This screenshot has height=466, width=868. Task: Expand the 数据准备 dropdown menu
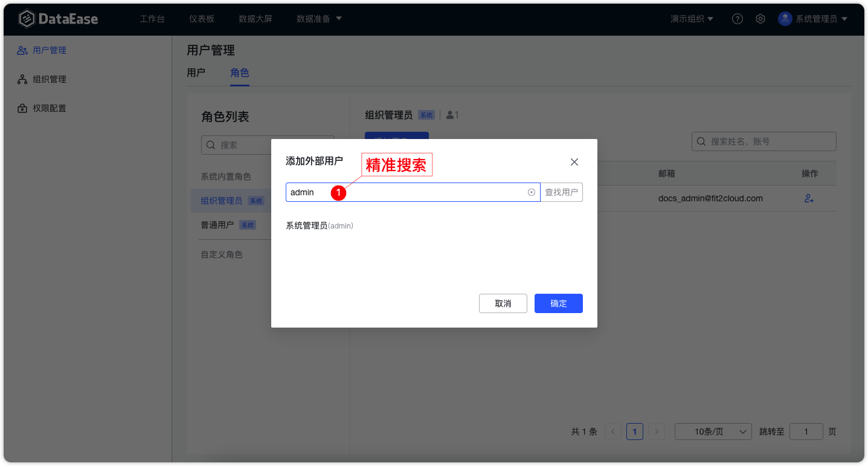(x=320, y=19)
